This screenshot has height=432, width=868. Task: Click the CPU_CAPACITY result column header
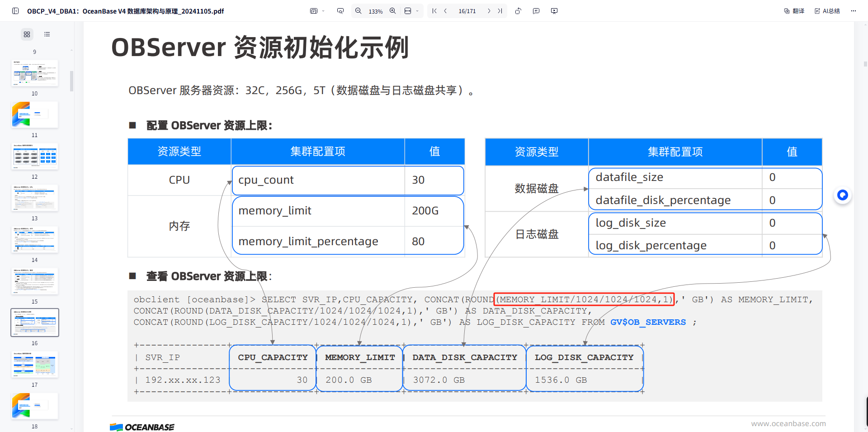[273, 357]
